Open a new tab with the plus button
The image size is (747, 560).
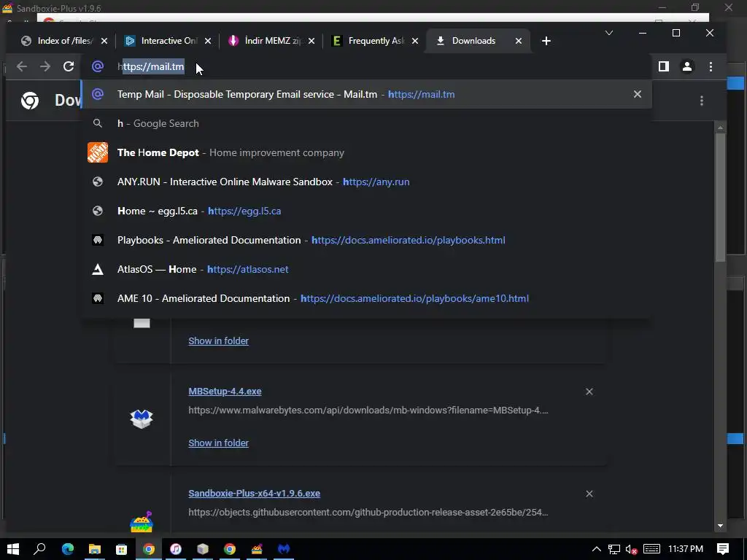[546, 41]
